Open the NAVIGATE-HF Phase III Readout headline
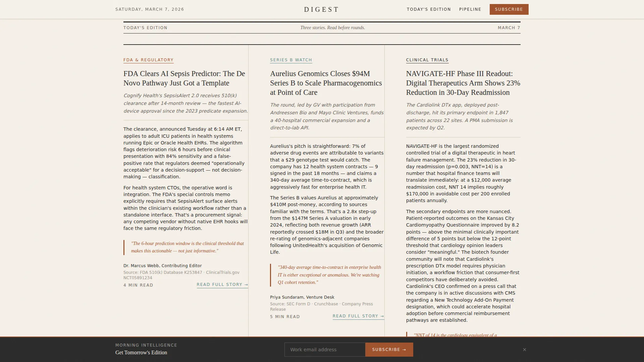 pos(463,83)
